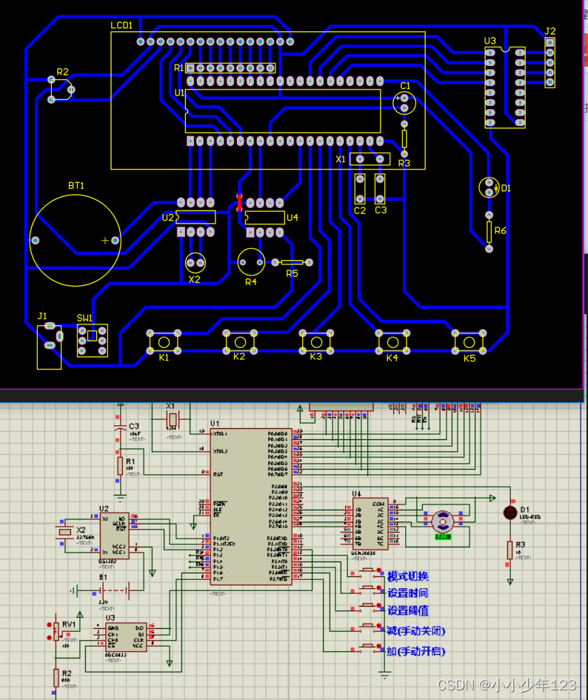This screenshot has width=588, height=700.
Task: Click the X1 crystal footprint on PCB
Action: (370, 159)
